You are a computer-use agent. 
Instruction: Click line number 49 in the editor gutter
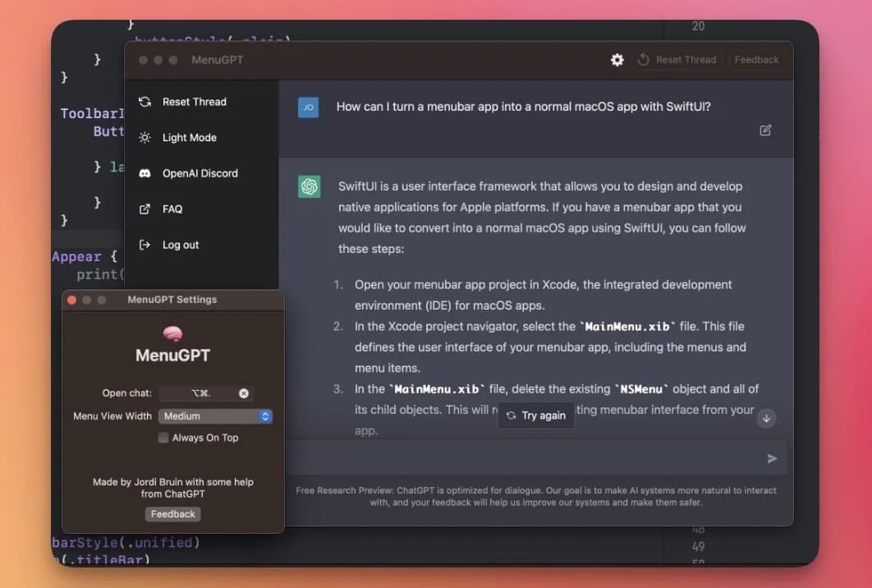click(x=699, y=546)
